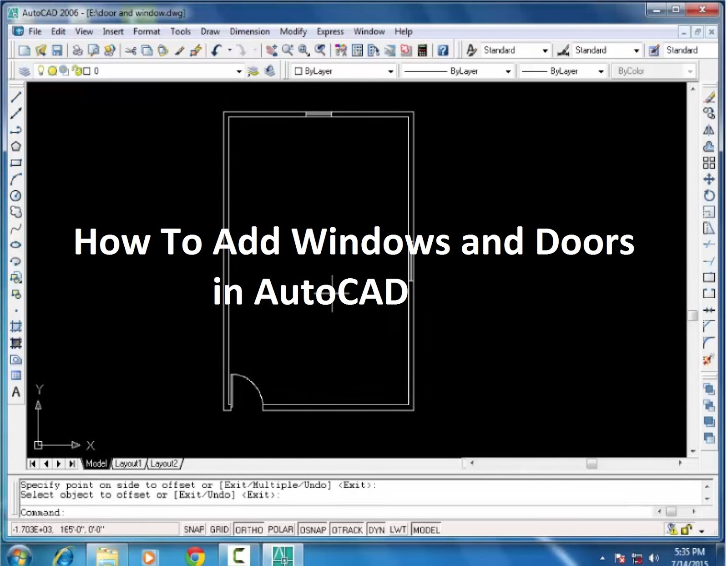Viewport: 728px width, 566px height.
Task: Toggle OTRACK in status bar
Action: pyautogui.click(x=347, y=530)
